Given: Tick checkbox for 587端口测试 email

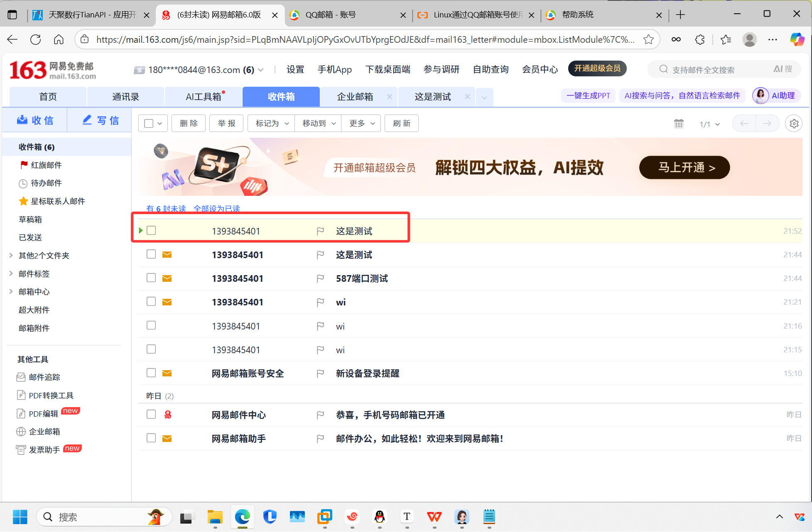Looking at the screenshot, I should 151,278.
